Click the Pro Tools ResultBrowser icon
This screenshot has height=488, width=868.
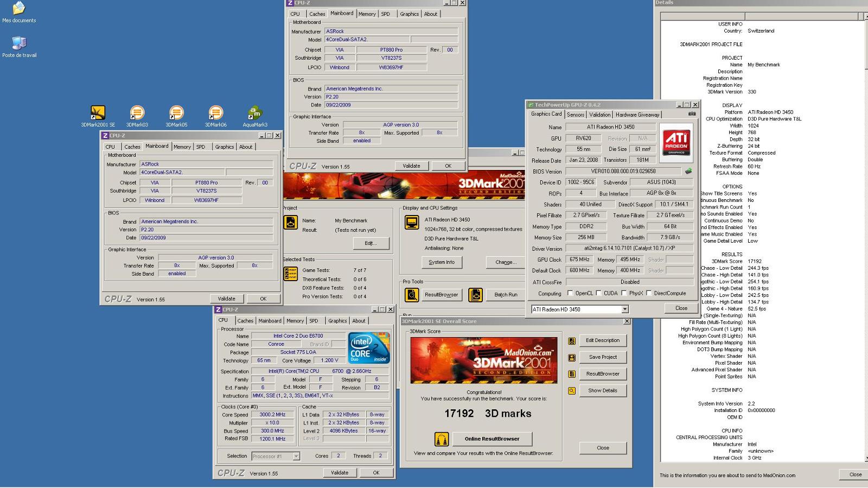[x=412, y=295]
